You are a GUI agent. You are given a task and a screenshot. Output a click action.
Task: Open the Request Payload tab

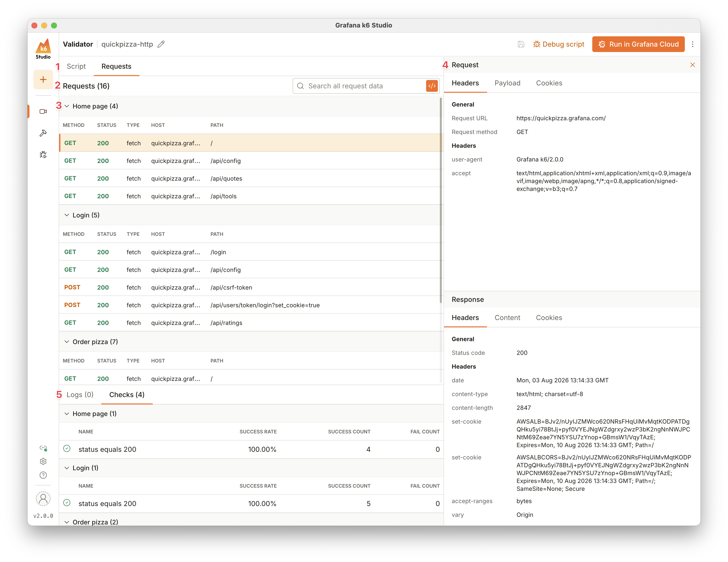coord(507,83)
